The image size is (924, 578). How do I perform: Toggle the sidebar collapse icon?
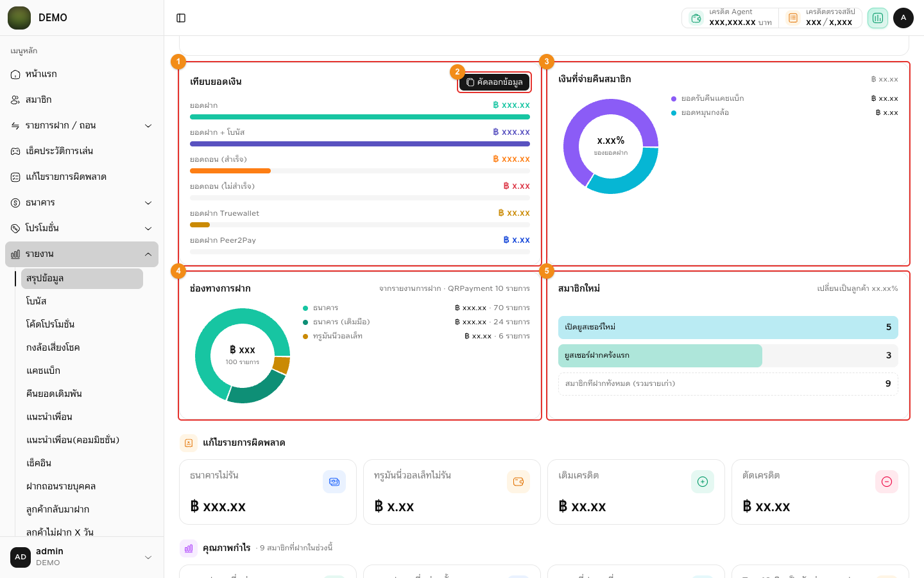coord(181,18)
